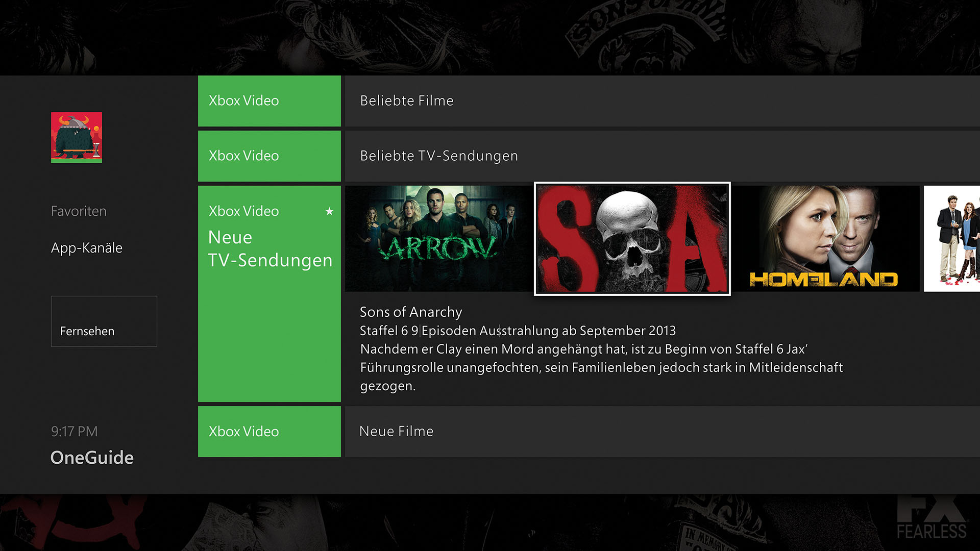Select the Xbox Video tile for Beliebte Filme

269,101
